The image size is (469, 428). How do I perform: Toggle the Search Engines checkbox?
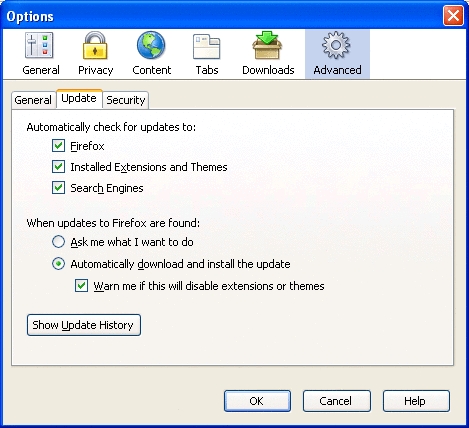tap(58, 188)
